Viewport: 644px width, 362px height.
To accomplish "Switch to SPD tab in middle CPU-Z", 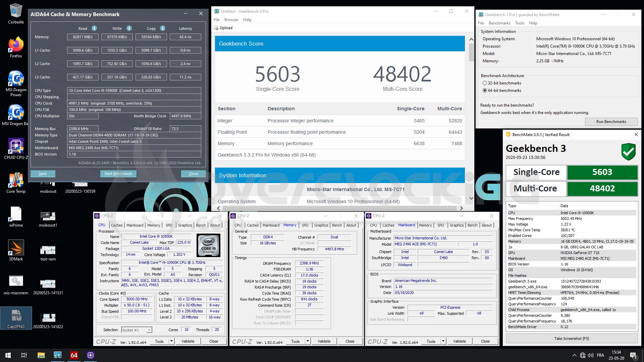I will (x=305, y=225).
